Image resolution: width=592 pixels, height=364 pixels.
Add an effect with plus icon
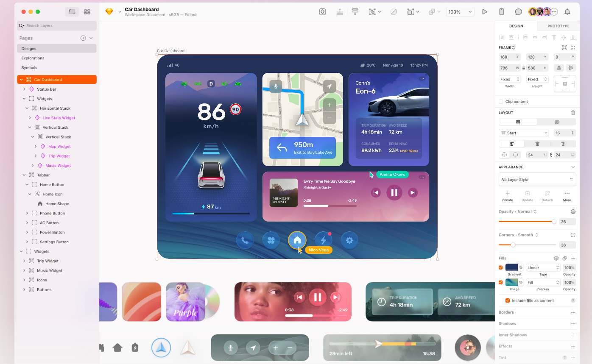tap(573, 346)
